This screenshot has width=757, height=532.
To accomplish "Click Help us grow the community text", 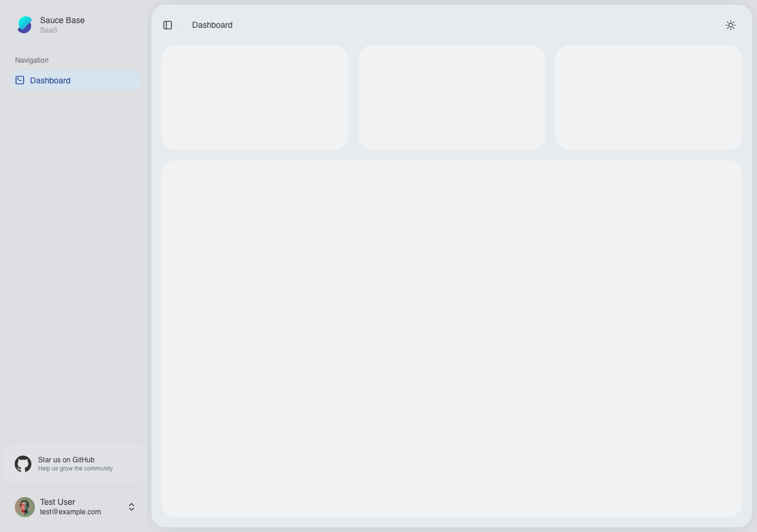I will 75,468.
